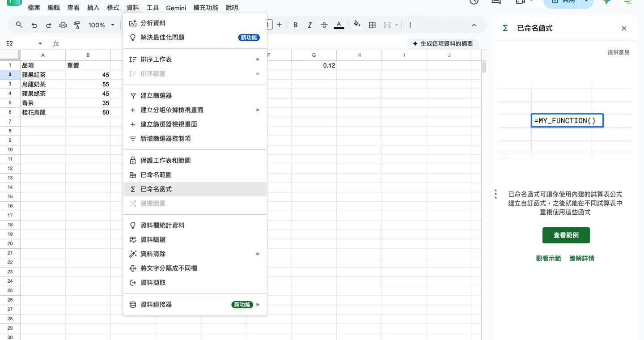The height and width of the screenshot is (340, 644).
Task: Choose 建立篩選器 in the menu
Action: (x=195, y=95)
